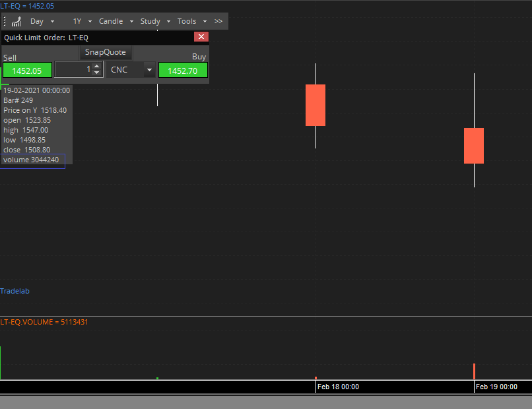Expand more toolbar options with >> button
532x409 pixels.
click(x=218, y=21)
